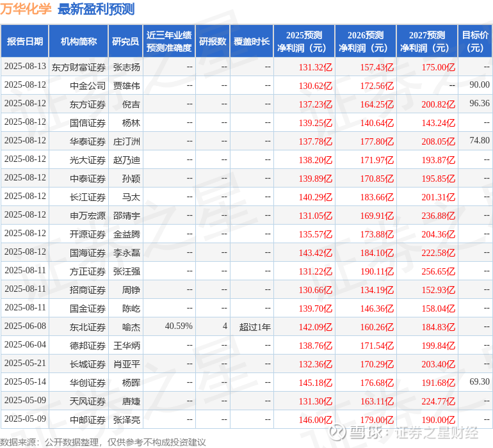Click the 131.32亿 profit forecast

click(x=316, y=67)
